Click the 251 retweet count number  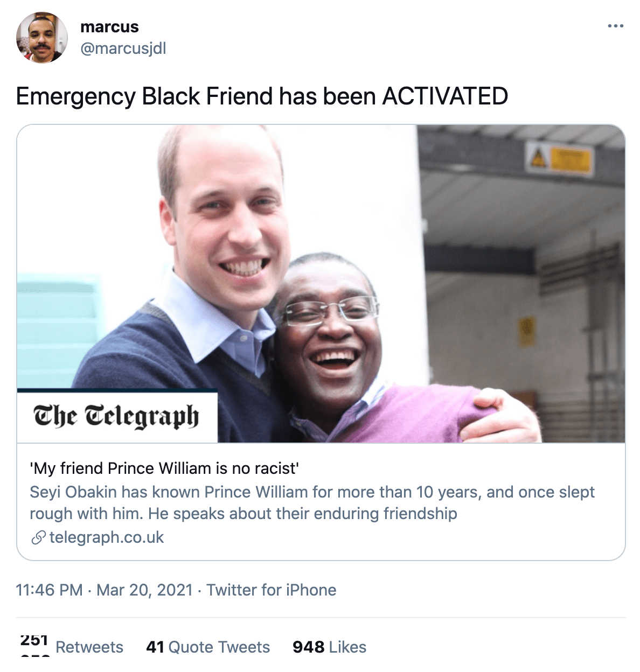click(x=34, y=641)
